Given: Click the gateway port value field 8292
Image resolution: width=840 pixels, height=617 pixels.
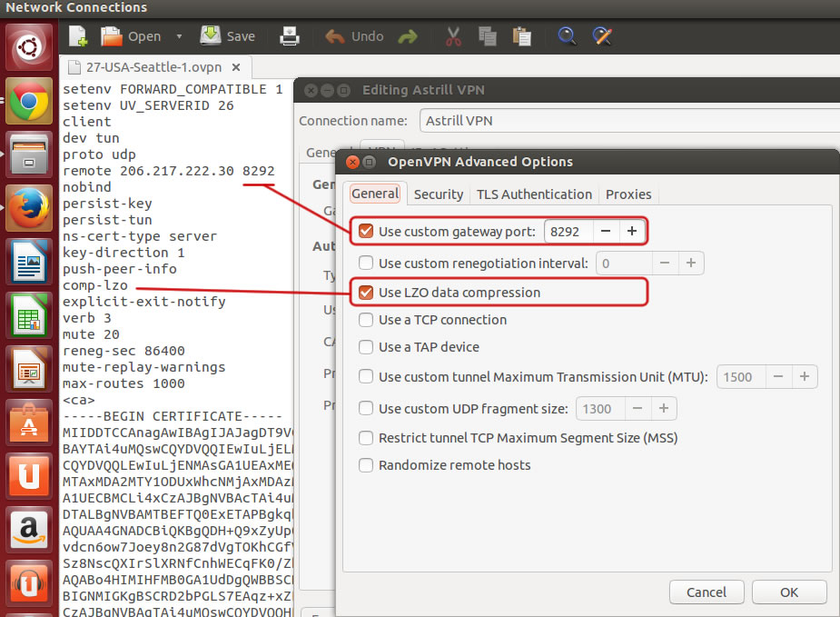Looking at the screenshot, I should 568,232.
